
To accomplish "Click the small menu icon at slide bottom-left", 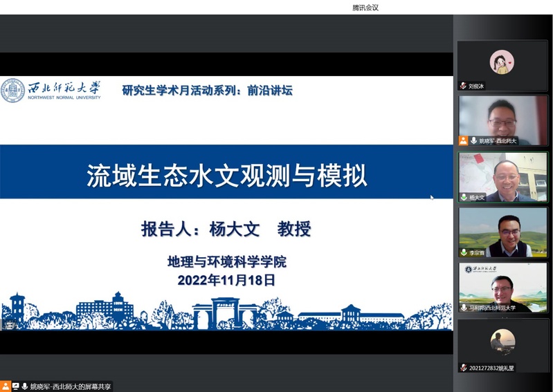I will (x=9, y=326).
